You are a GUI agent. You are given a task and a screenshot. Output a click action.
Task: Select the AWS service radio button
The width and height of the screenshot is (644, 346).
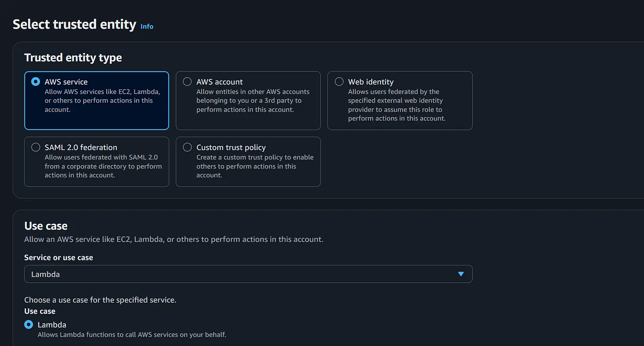35,82
